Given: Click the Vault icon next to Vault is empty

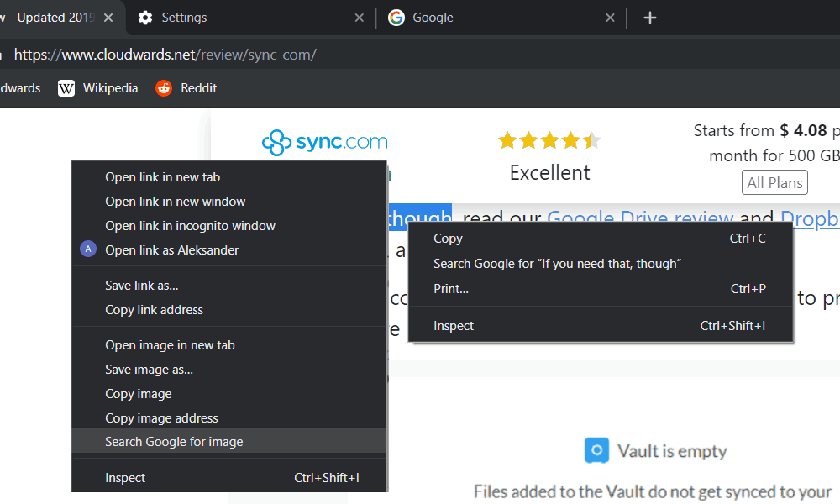Looking at the screenshot, I should click(x=596, y=451).
